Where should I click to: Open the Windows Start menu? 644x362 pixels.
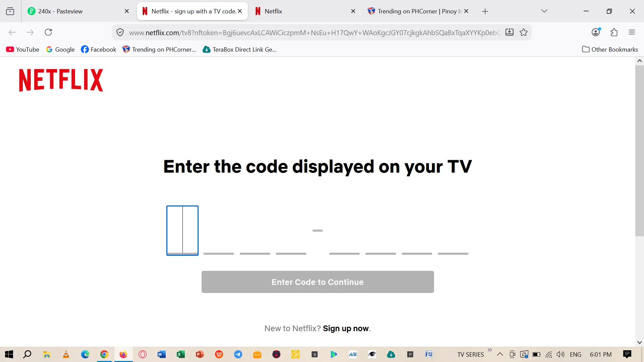pos(9,354)
